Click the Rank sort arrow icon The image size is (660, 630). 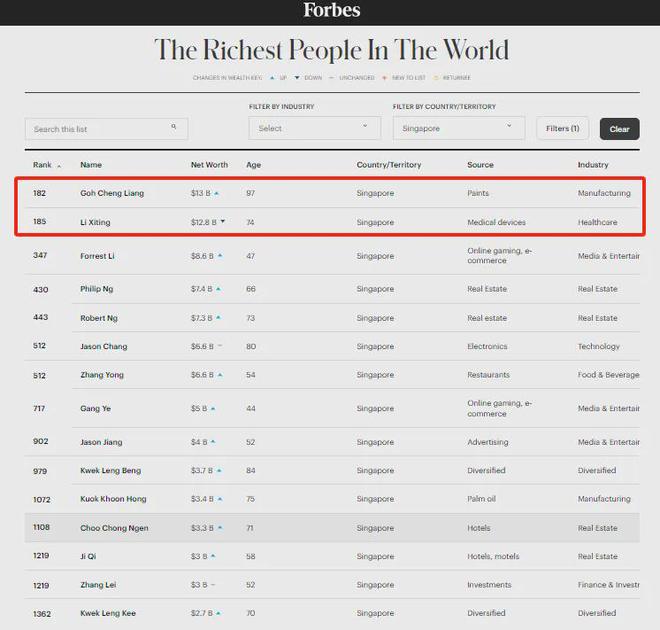click(59, 166)
